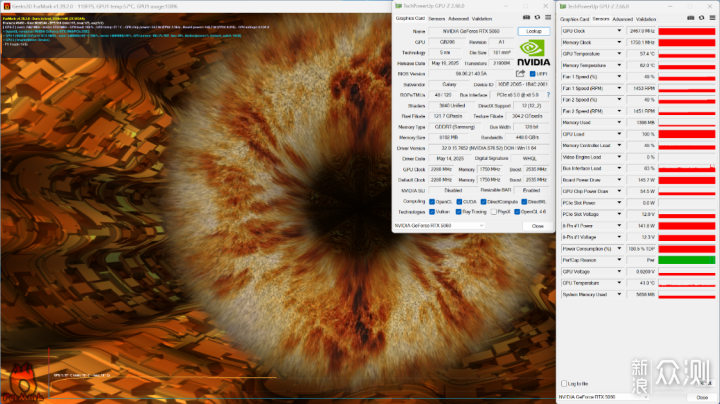
Task: Click the 8192 MB Memory Size field
Action: [x=448, y=137]
